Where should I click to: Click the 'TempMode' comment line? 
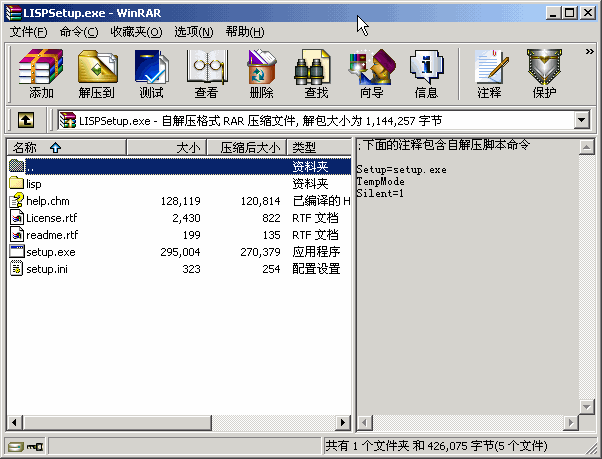[x=380, y=181]
